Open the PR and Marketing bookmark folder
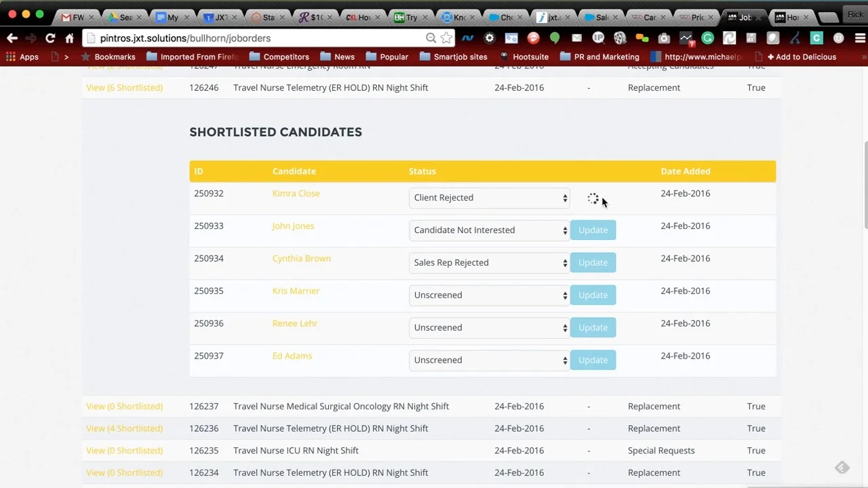The image size is (868, 488). click(599, 57)
